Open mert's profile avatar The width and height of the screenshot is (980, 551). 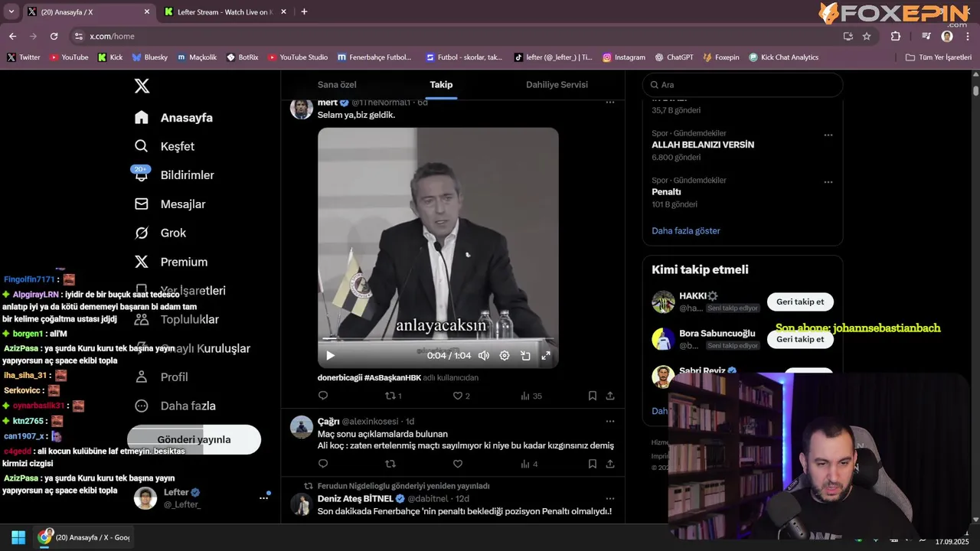coord(301,109)
